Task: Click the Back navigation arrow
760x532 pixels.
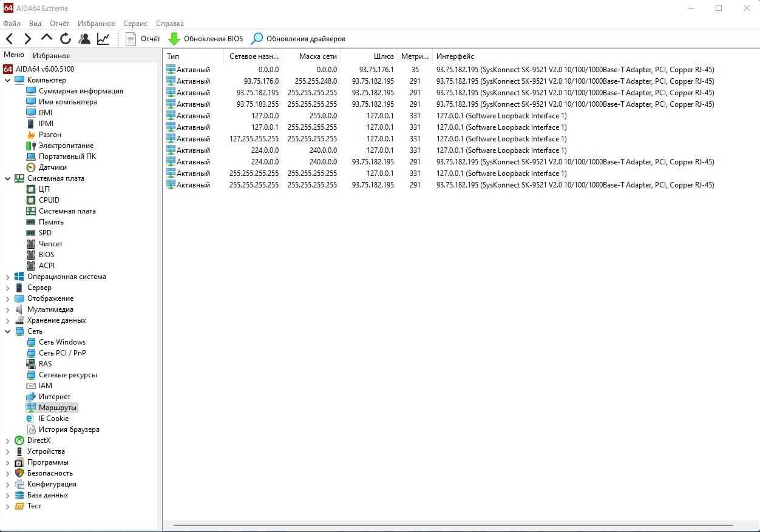Action: point(10,39)
